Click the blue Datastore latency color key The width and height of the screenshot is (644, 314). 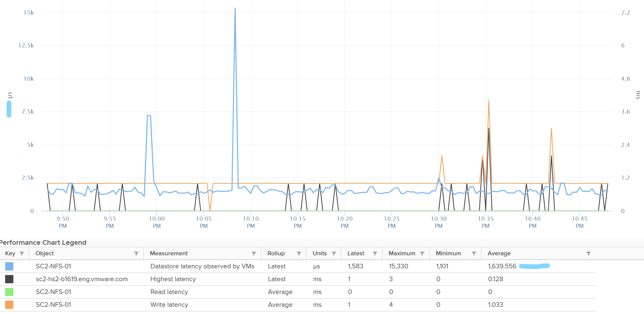point(9,266)
